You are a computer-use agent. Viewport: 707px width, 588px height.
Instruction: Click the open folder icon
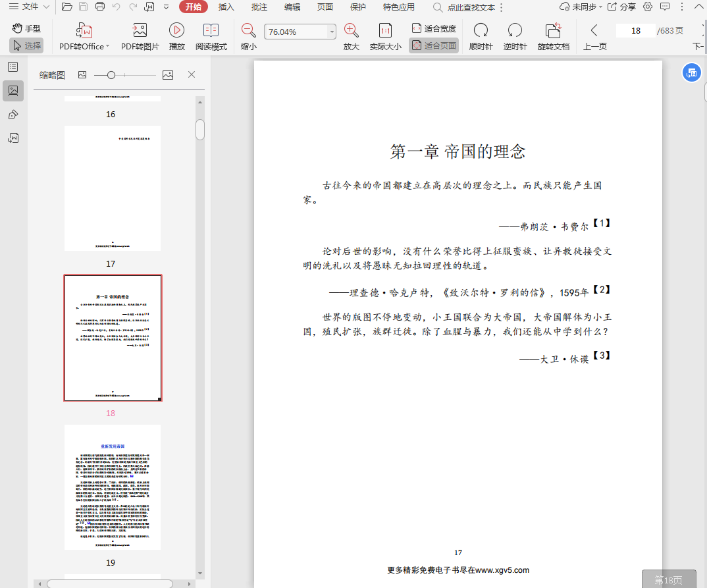(x=66, y=7)
